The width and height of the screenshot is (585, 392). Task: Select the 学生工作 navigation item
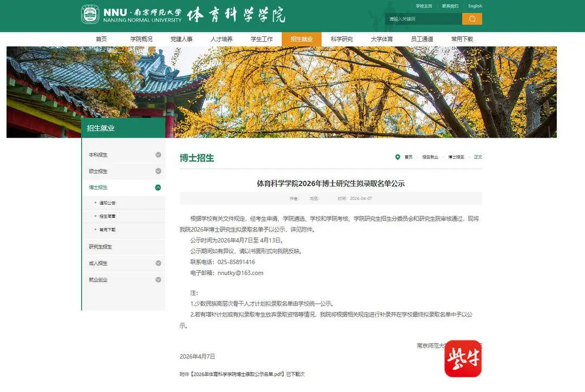pyautogui.click(x=262, y=38)
